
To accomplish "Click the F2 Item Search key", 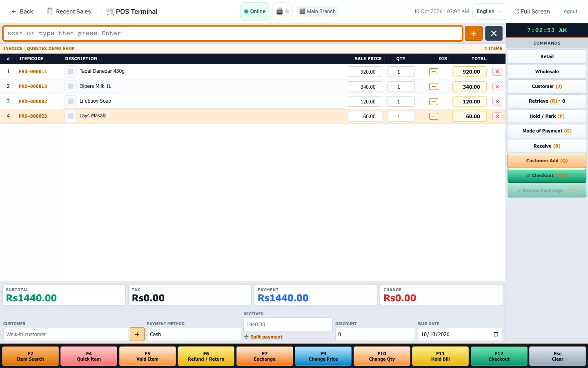I will [x=30, y=356].
